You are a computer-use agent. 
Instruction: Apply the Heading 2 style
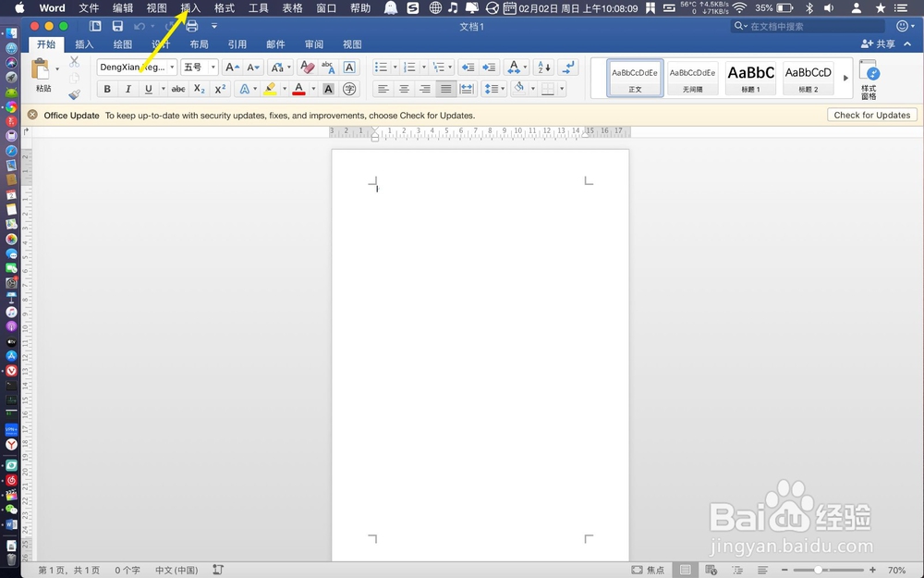(808, 78)
